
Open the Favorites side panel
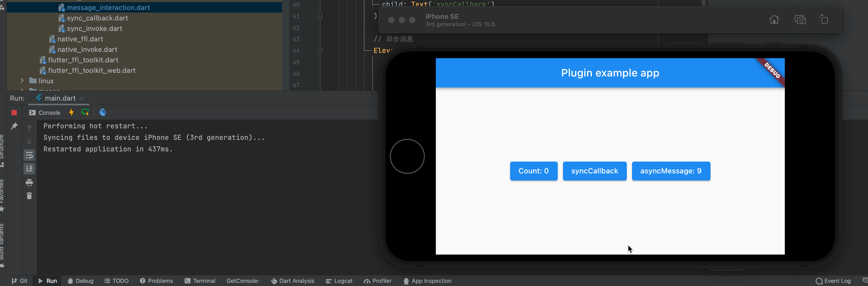coord(2,195)
